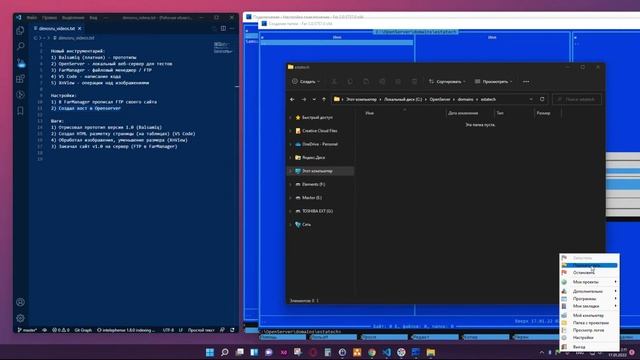Change the Простой текст language mode

201,330
